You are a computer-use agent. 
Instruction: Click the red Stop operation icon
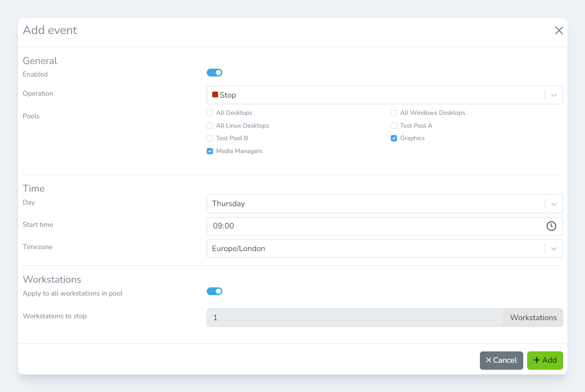215,95
